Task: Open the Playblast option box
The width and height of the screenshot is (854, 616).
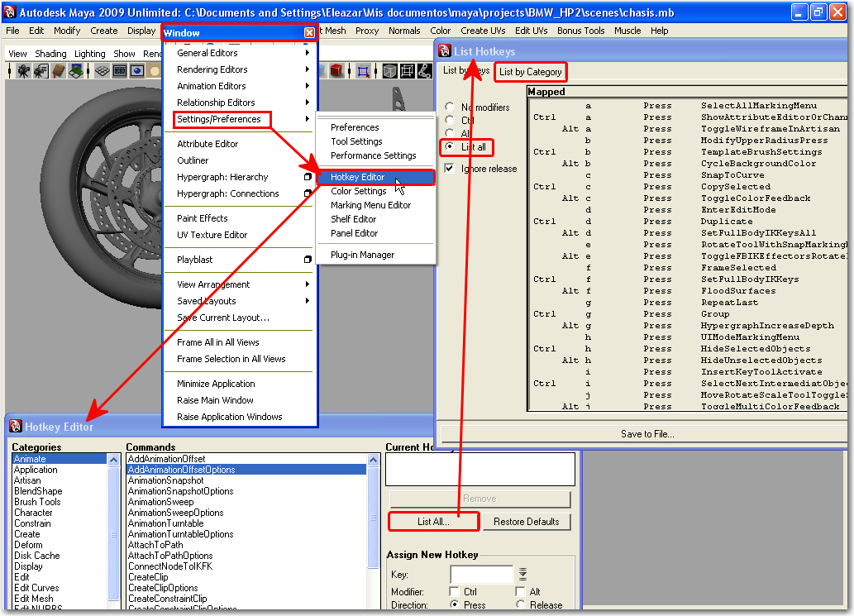Action: (x=308, y=260)
